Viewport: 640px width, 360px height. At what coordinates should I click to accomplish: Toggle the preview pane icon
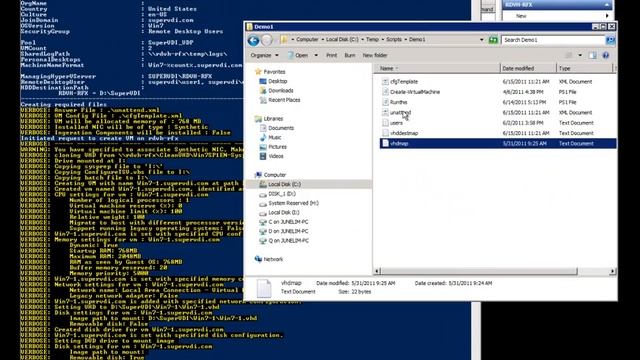(x=592, y=55)
